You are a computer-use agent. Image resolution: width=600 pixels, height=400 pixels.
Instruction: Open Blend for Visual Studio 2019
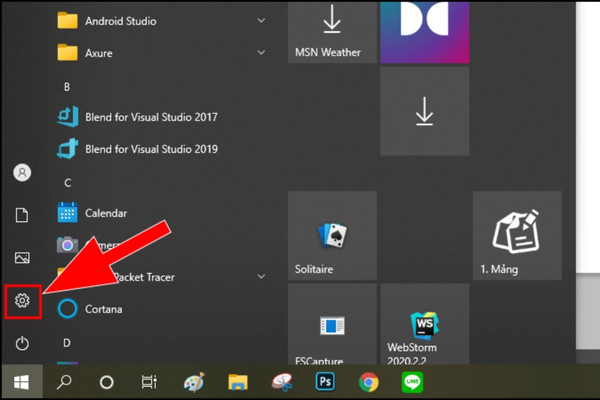[151, 149]
